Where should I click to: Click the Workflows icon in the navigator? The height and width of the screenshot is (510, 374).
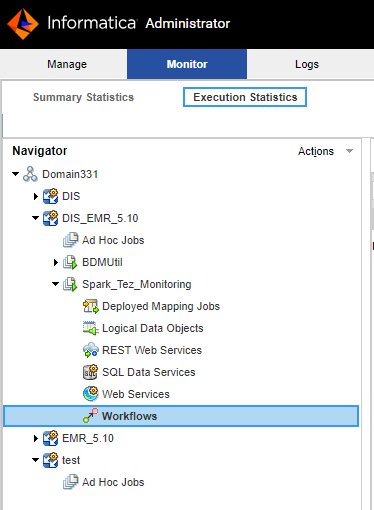click(x=90, y=416)
